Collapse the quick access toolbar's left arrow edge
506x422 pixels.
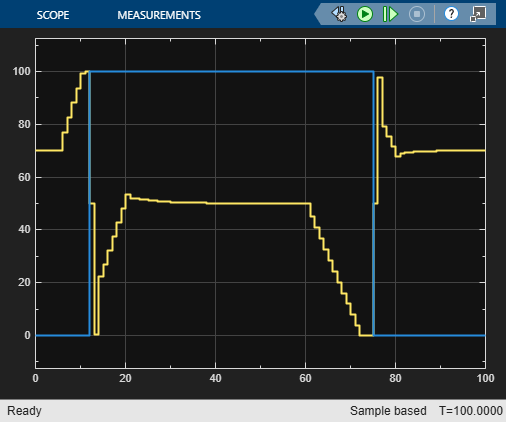(x=318, y=14)
